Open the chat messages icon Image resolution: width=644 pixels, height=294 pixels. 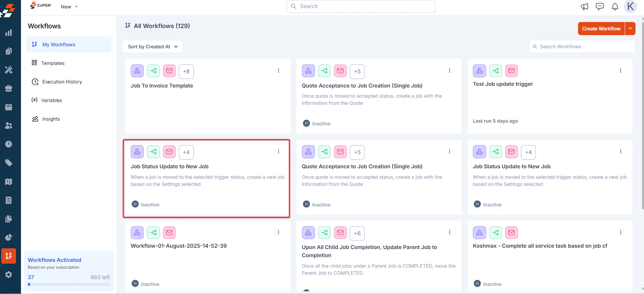click(x=600, y=6)
